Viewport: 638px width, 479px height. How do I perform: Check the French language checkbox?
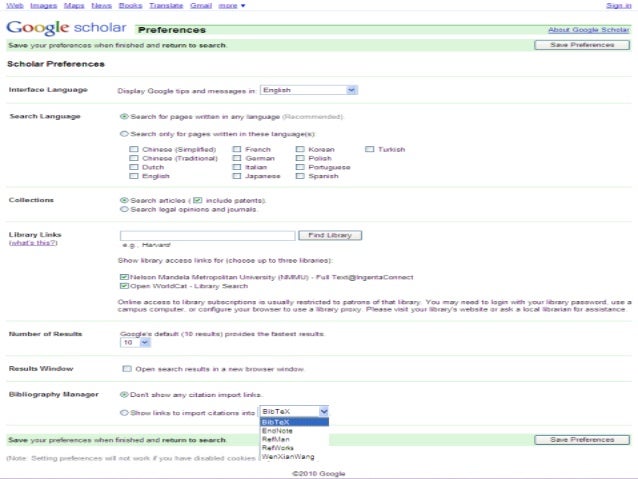[x=237, y=149]
